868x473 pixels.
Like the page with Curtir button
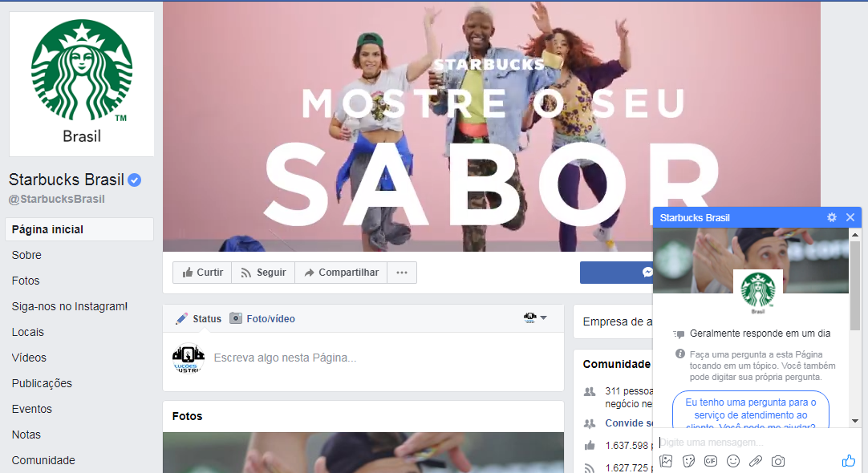pos(203,273)
